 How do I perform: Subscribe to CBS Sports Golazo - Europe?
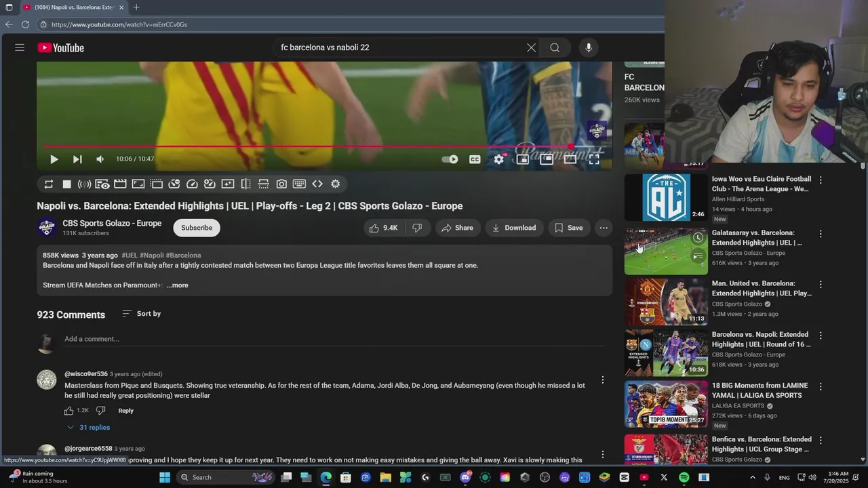pos(197,228)
